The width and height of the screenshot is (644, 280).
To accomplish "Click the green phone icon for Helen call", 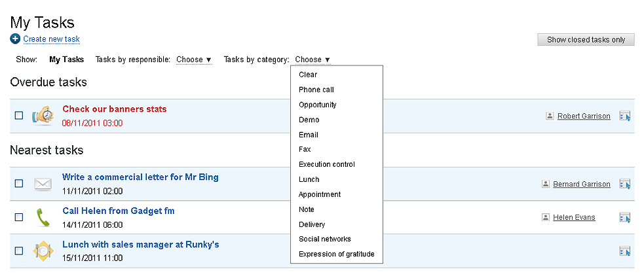I will coord(43,218).
